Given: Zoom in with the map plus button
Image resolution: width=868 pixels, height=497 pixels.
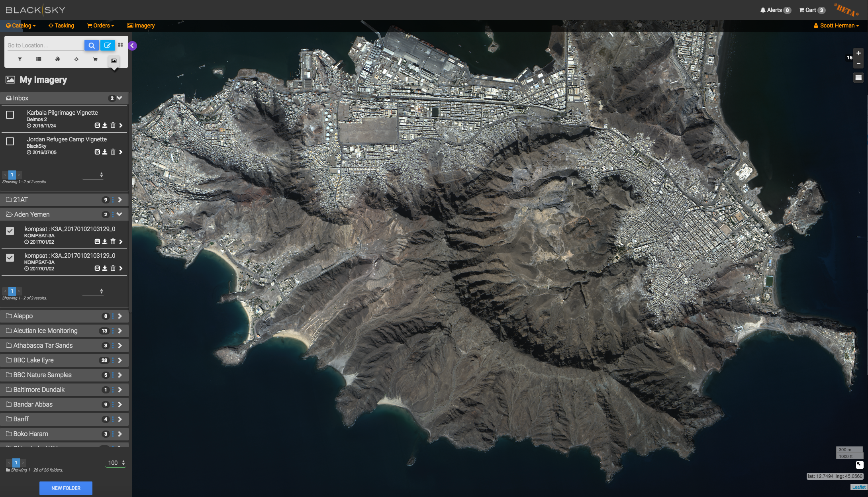Looking at the screenshot, I should [858, 53].
